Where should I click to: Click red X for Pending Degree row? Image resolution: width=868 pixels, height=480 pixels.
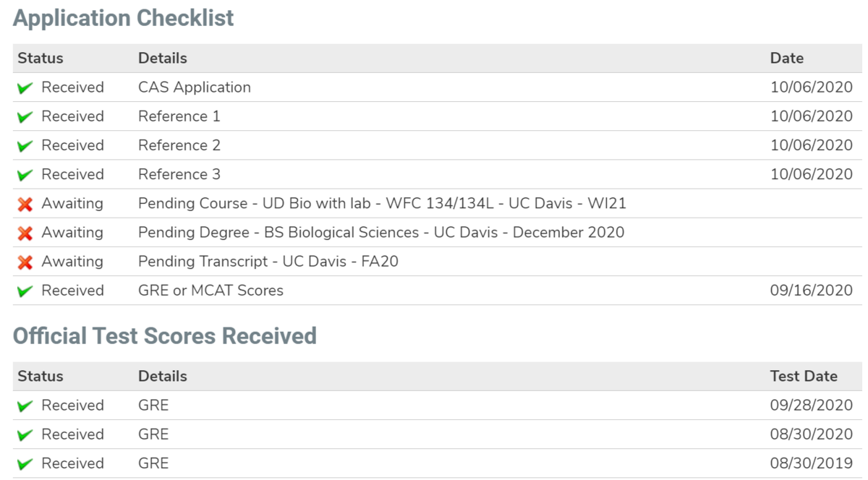coord(25,233)
